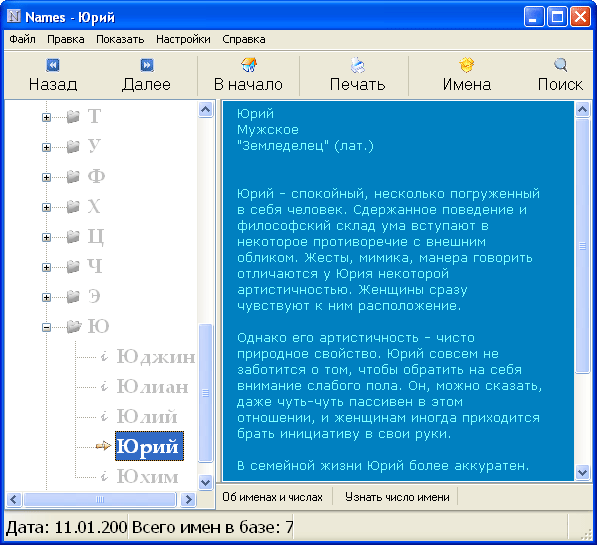Screen dimensions: 597x545
Task: Open the Справка menu
Action: [x=244, y=39]
